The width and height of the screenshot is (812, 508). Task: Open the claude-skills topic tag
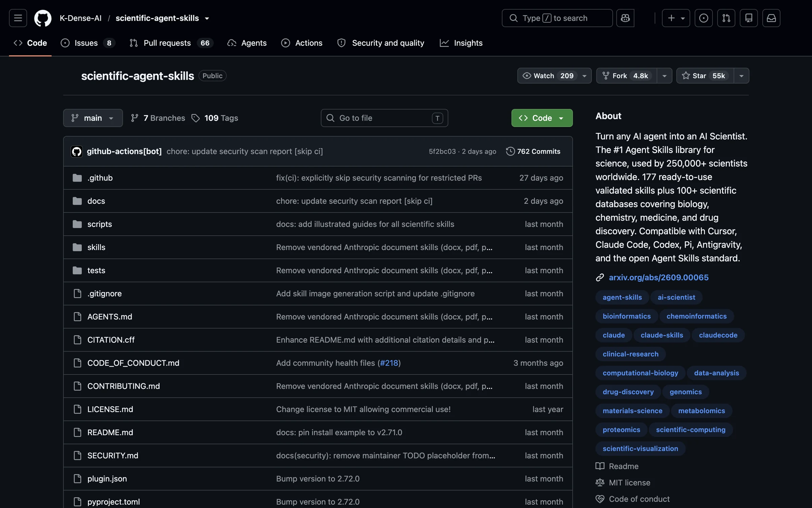(x=662, y=335)
